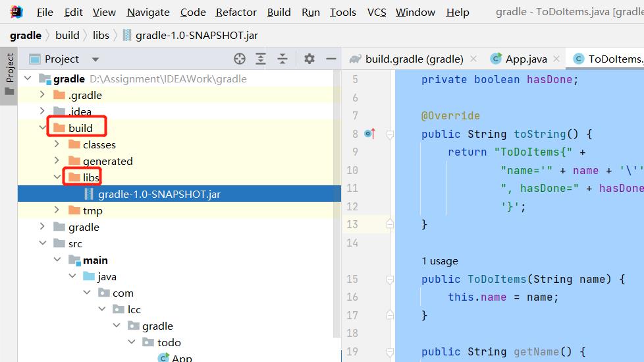Click the fold marker at line 8

point(390,134)
